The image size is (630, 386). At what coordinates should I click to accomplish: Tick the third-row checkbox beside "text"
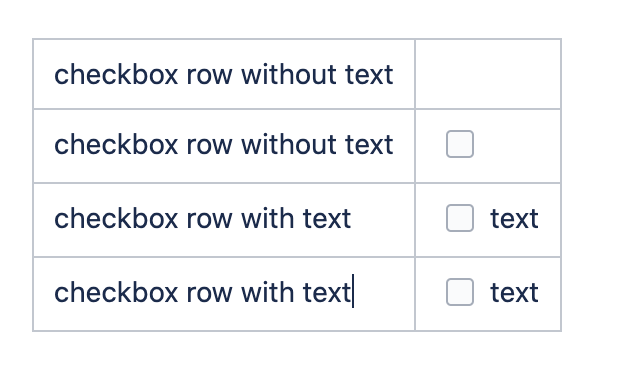pos(460,218)
